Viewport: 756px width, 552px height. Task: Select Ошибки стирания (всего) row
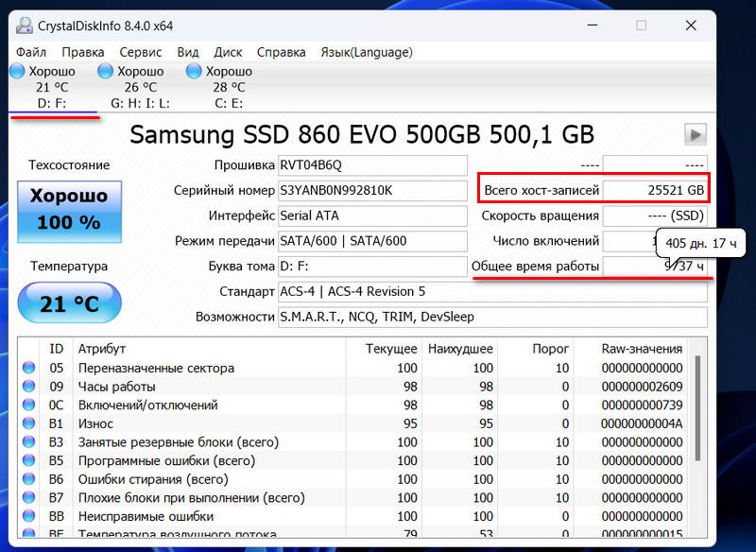(352, 479)
